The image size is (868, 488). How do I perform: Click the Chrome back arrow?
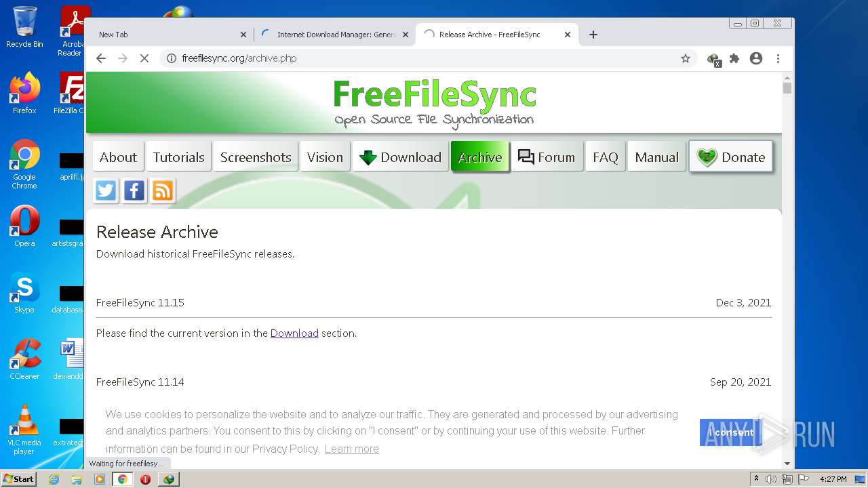click(101, 58)
